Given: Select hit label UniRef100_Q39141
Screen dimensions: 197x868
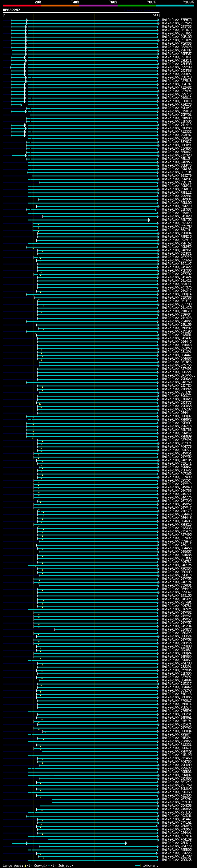Looking at the screenshot, I should click(177, 464).
